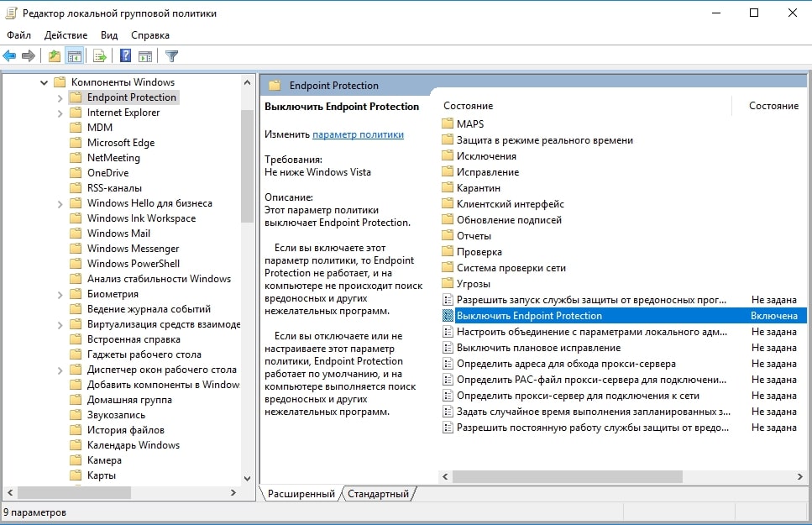Viewport: 812px width, 525px height.
Task: Click the Export list toolbar icon
Action: tap(99, 56)
